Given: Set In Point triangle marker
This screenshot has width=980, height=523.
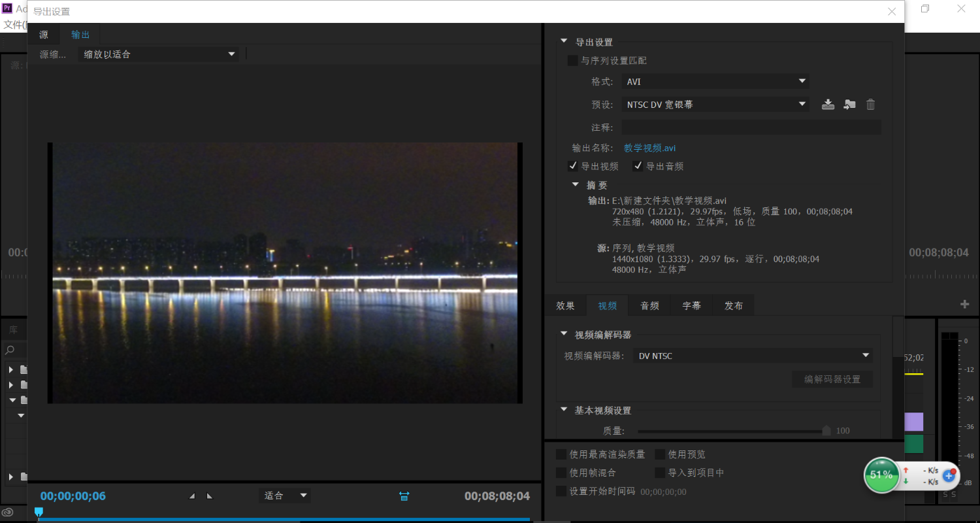Looking at the screenshot, I should (x=192, y=496).
